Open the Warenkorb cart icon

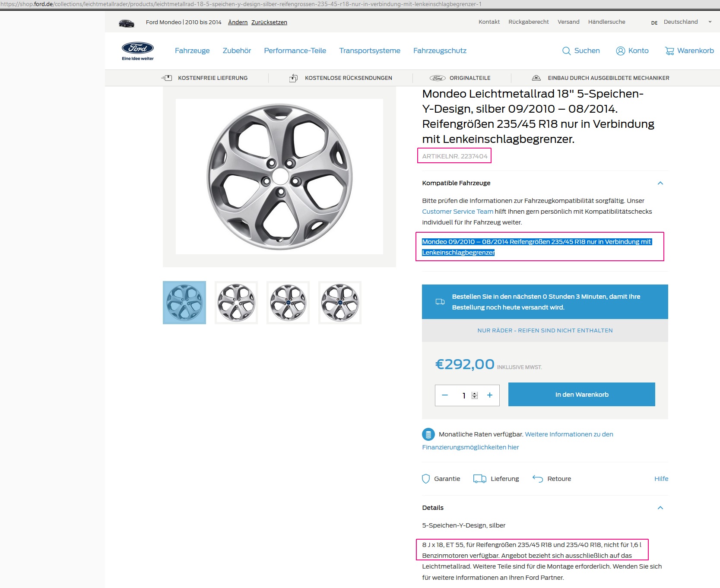(x=669, y=51)
